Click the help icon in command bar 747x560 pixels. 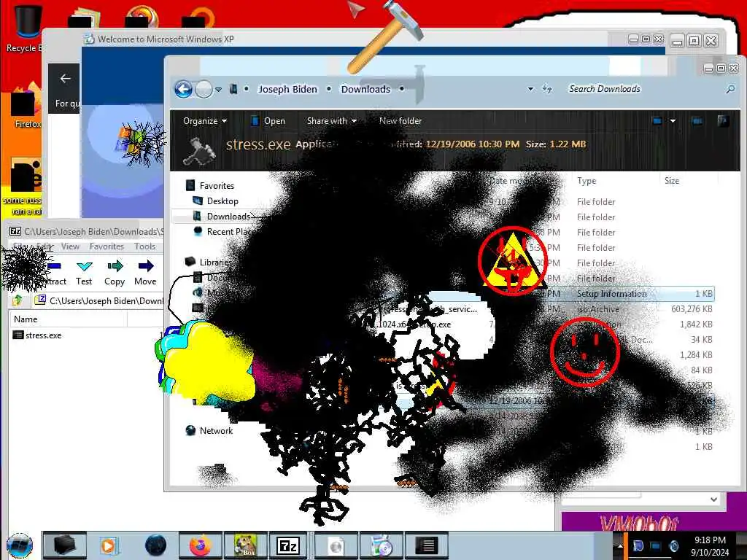click(x=723, y=121)
